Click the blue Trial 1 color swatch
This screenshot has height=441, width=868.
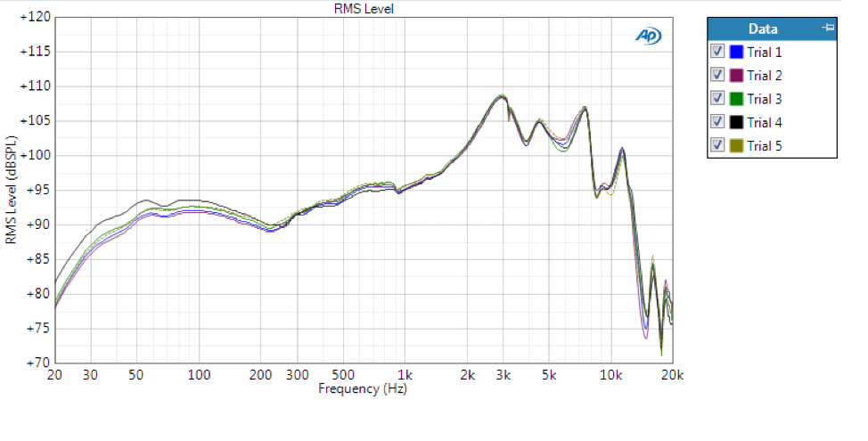tap(736, 53)
